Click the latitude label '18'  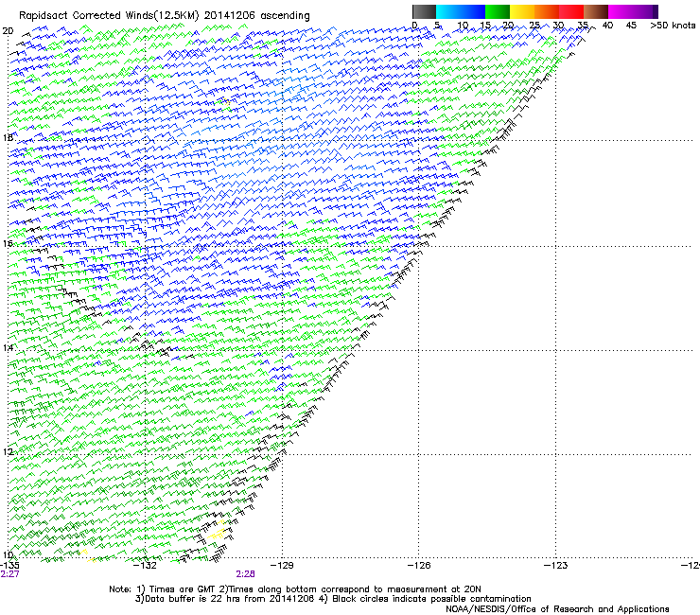[x=8, y=137]
